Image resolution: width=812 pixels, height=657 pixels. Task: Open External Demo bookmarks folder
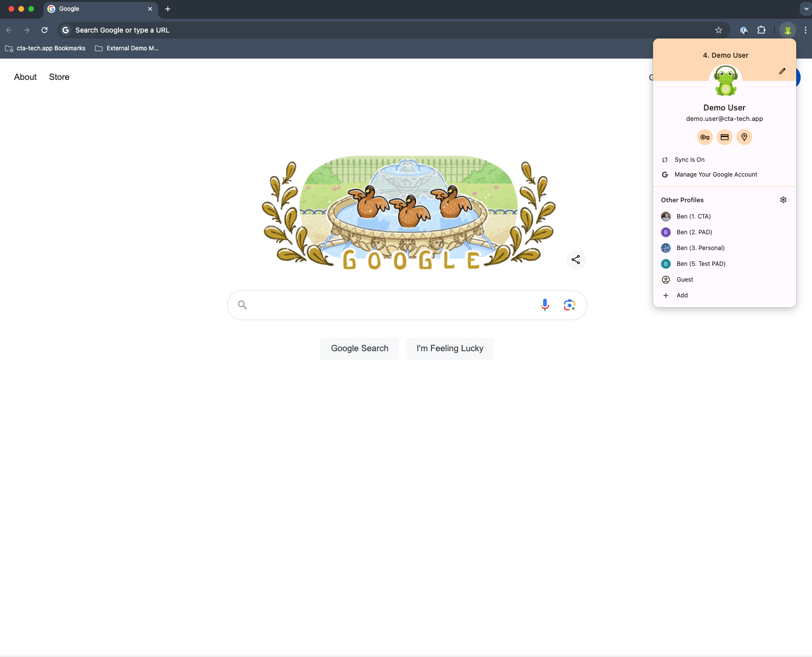127,48
